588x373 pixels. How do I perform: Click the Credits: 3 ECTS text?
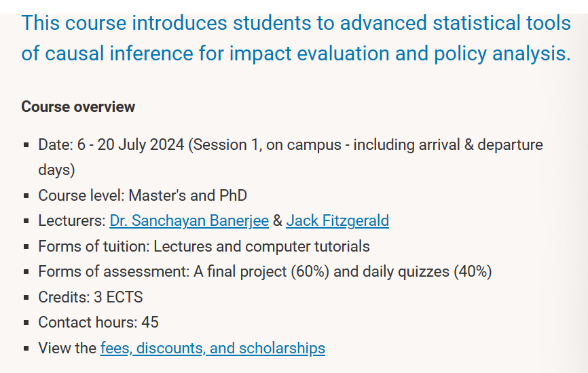pyautogui.click(x=90, y=297)
